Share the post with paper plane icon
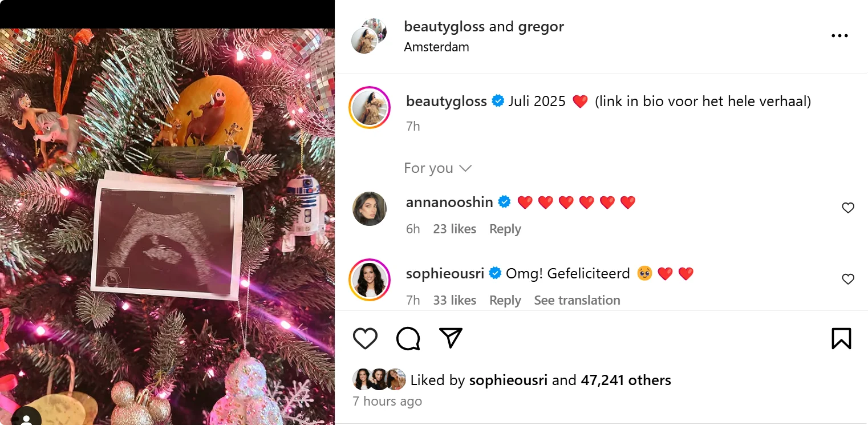 pyautogui.click(x=451, y=338)
